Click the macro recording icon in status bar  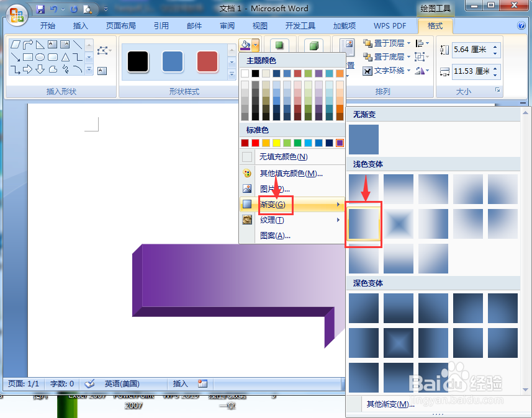pyautogui.click(x=202, y=384)
